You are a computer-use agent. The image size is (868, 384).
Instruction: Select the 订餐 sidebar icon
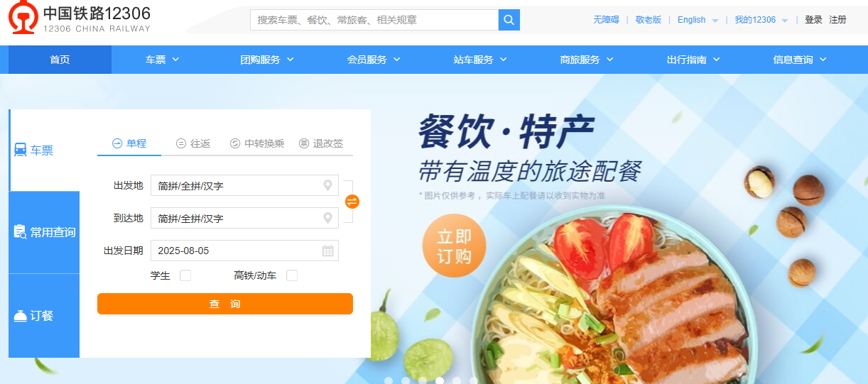pos(20,316)
